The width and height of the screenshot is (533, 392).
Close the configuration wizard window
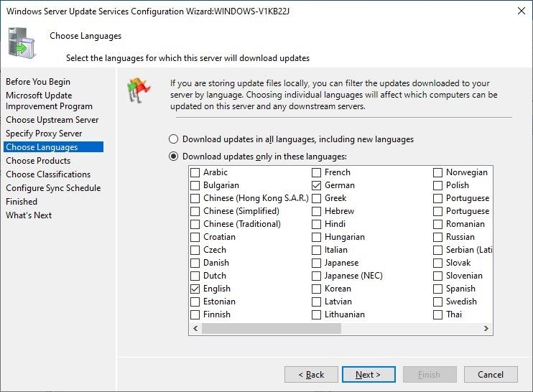[x=521, y=11]
